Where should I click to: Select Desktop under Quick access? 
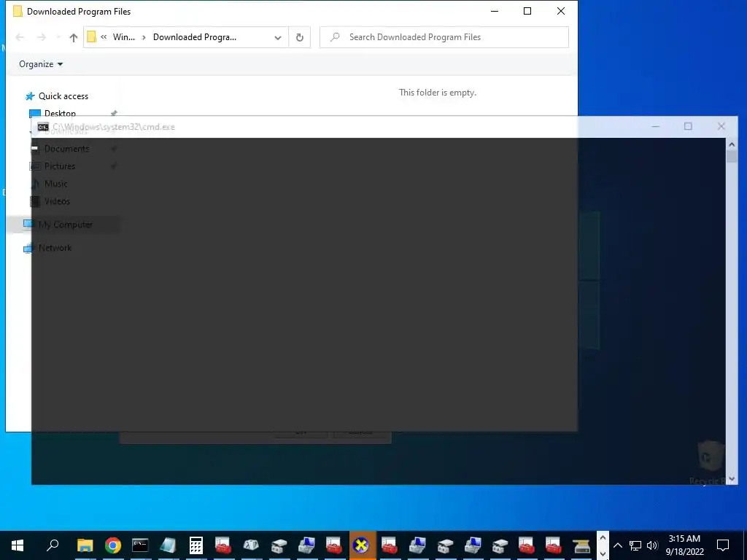click(x=60, y=113)
